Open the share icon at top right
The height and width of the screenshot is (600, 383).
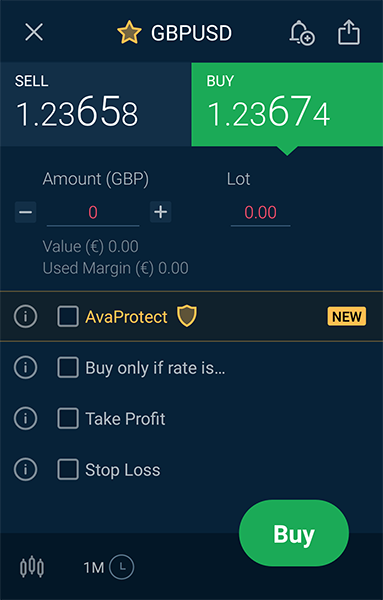[349, 33]
